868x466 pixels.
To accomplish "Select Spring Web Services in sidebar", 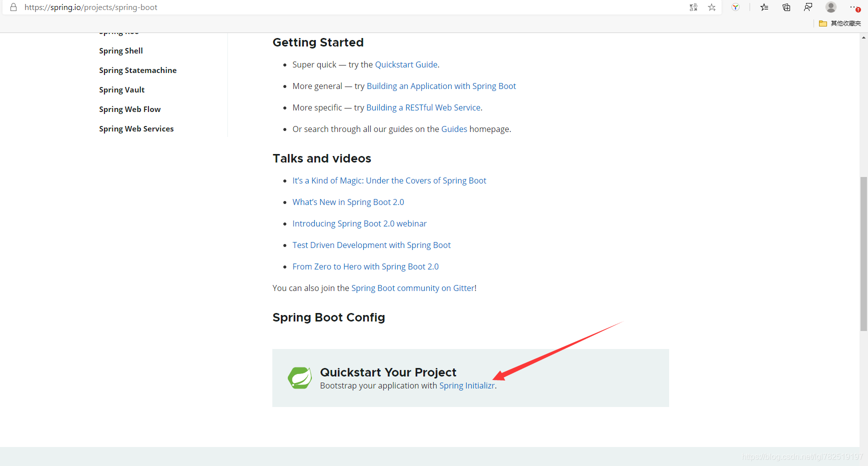I will [136, 129].
